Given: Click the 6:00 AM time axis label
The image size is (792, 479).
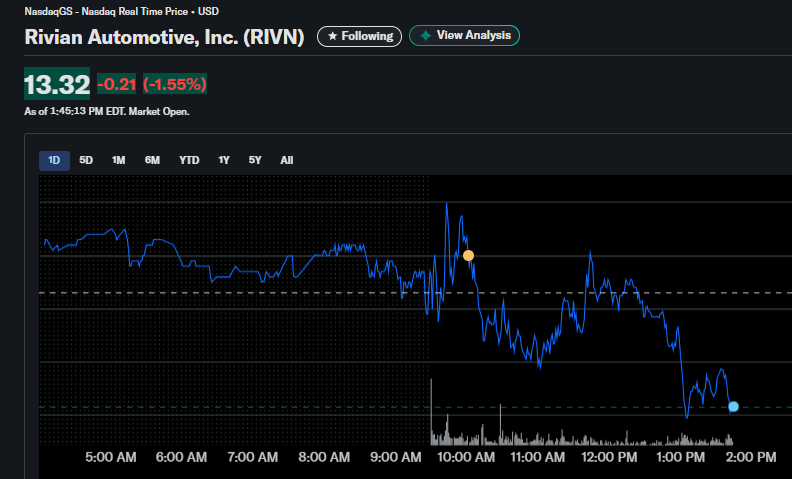Looking at the screenshot, I should tap(181, 457).
